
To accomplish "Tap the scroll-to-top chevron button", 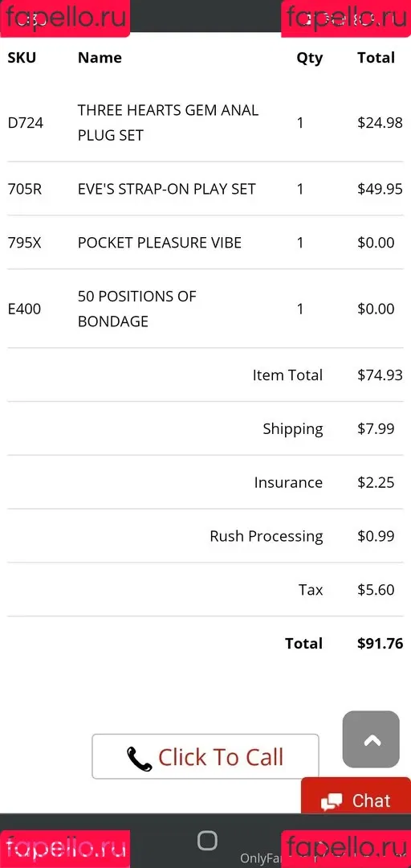I will click(371, 739).
